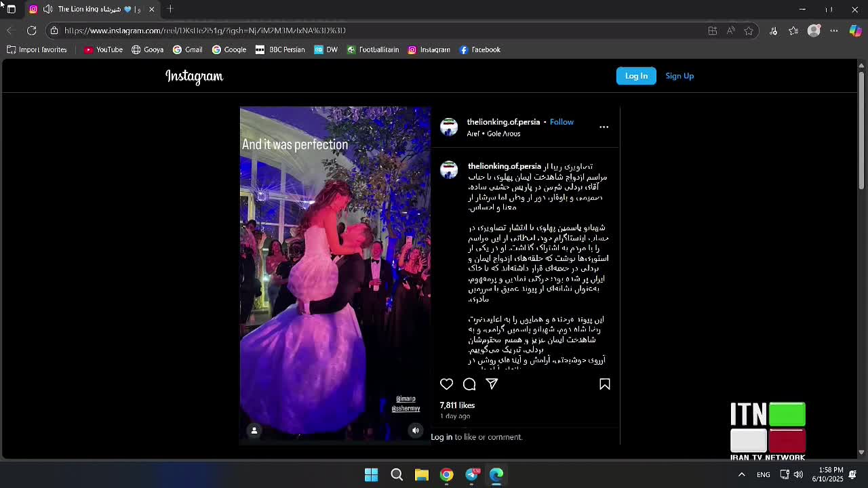The image size is (868, 488).
Task: Open the caption author's username link
Action: [505, 166]
